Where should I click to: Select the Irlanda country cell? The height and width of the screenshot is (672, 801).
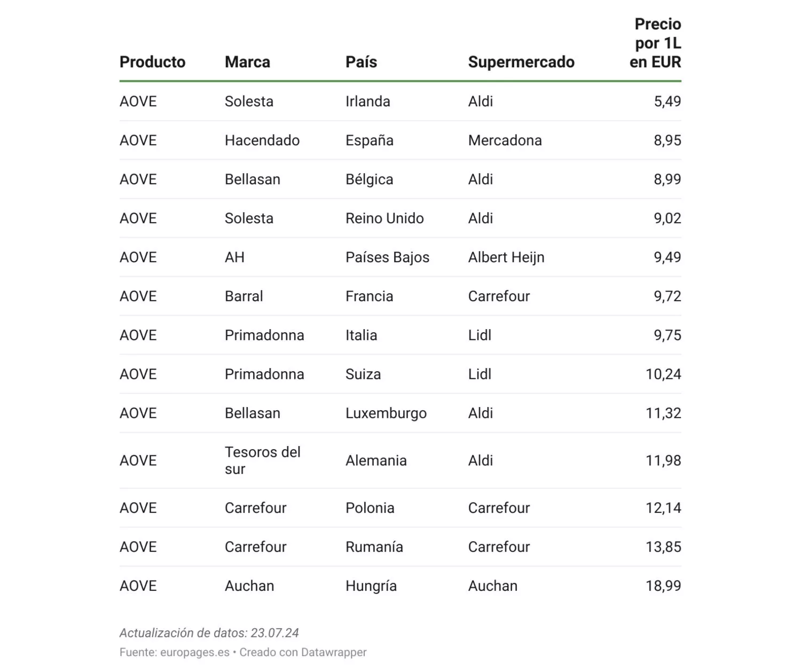[367, 101]
